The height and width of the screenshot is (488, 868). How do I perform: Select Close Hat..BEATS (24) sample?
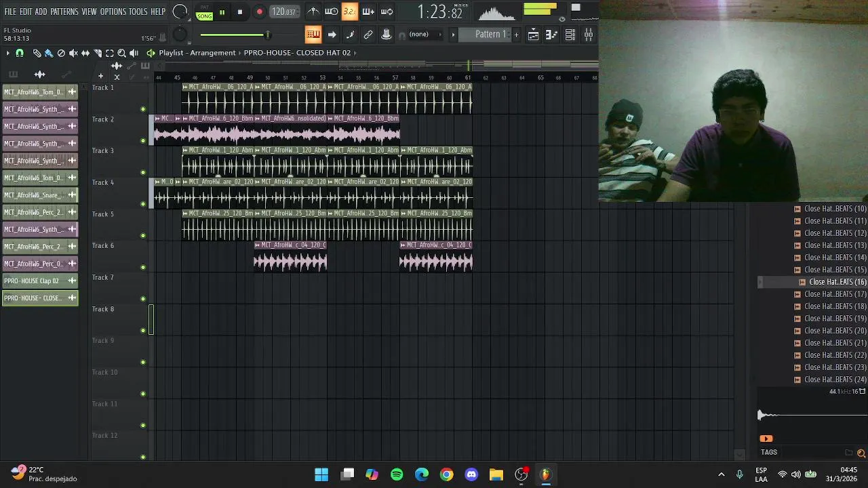[831, 380]
